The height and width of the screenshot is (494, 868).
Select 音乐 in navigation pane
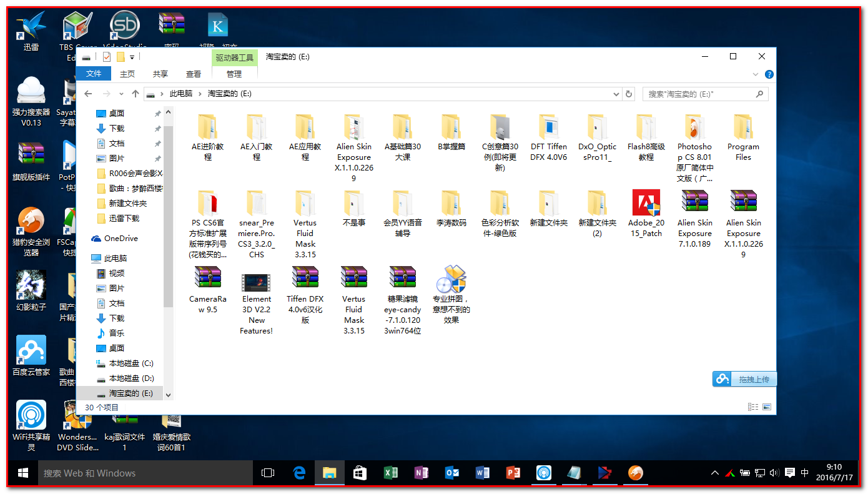click(x=111, y=333)
